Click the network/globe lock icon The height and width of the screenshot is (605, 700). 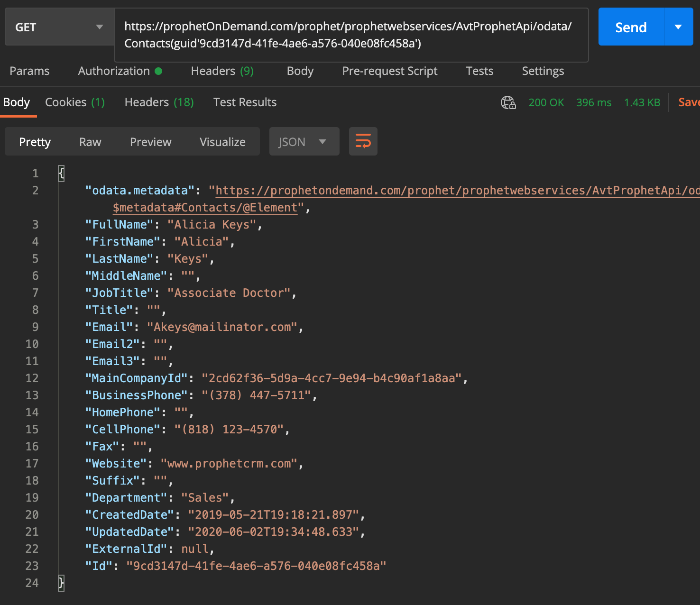pyautogui.click(x=508, y=102)
